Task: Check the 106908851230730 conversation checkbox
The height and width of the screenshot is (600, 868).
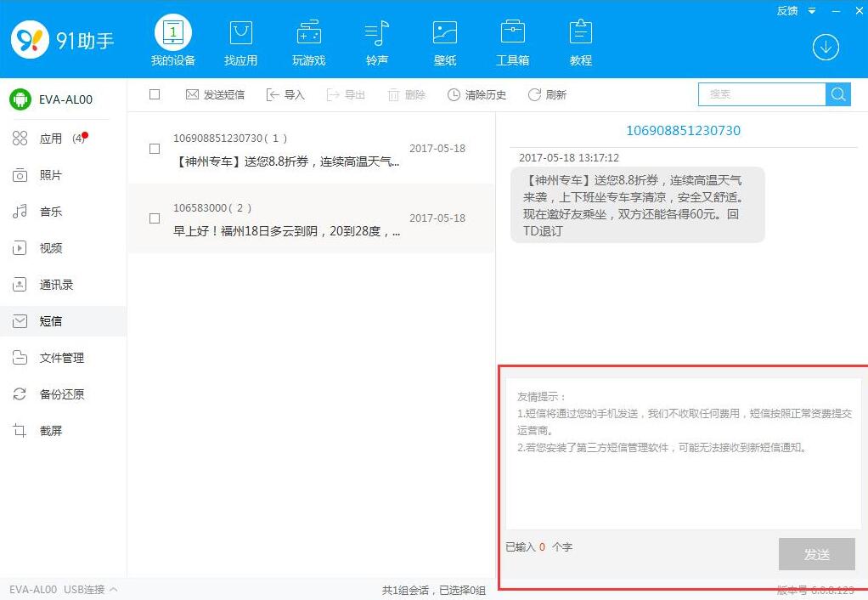Action: 155,149
